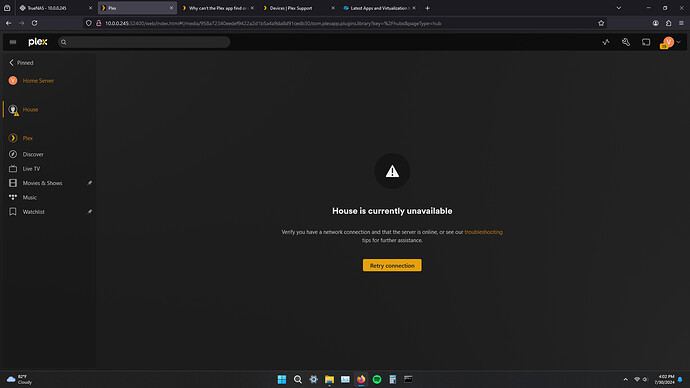Open the Cast screen icon
The image size is (690, 388).
pyautogui.click(x=646, y=42)
